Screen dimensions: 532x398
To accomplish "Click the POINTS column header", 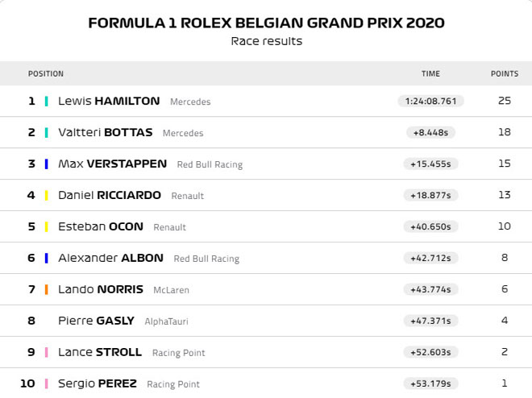I will pos(505,73).
